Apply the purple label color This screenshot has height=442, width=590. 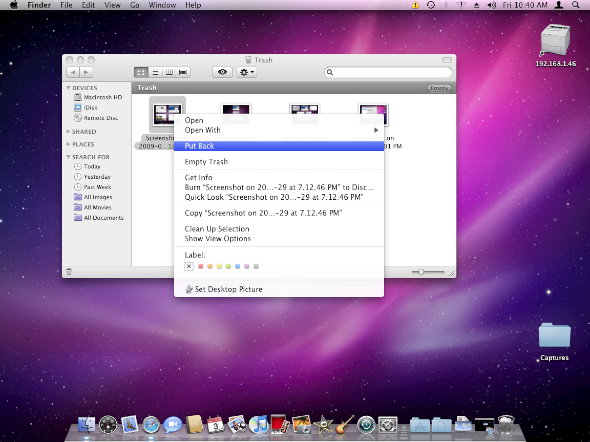(247, 266)
